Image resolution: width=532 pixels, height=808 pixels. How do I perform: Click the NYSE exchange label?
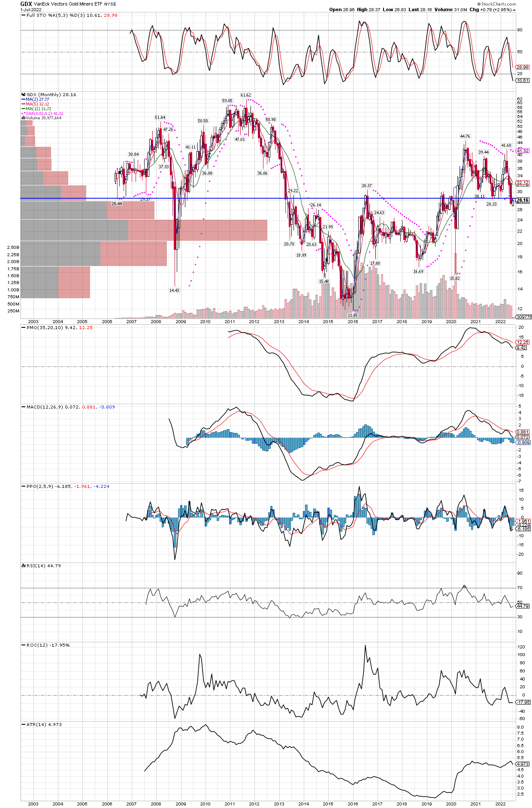point(110,4)
